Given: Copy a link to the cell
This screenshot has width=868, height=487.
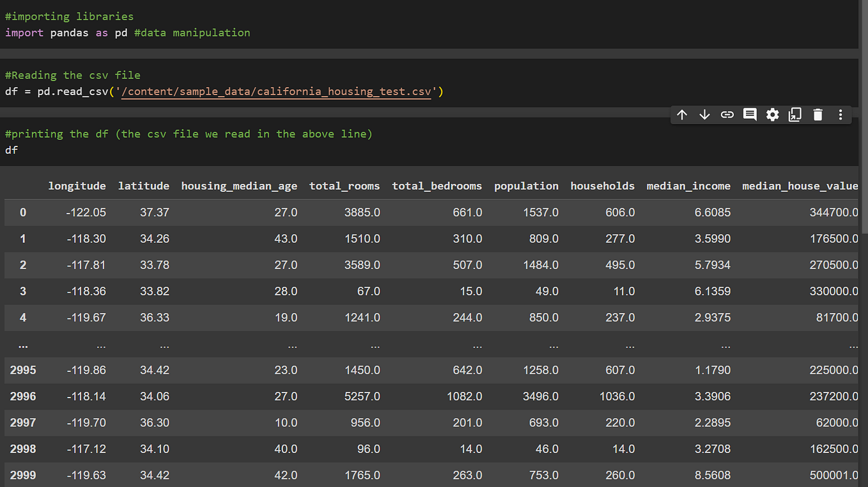Looking at the screenshot, I should pyautogui.click(x=727, y=114).
